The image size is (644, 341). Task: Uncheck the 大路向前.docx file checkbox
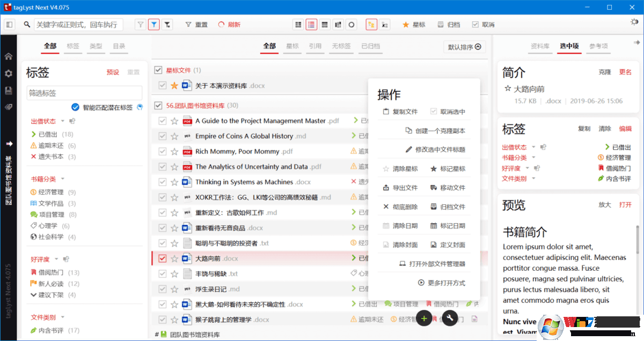[x=163, y=258]
